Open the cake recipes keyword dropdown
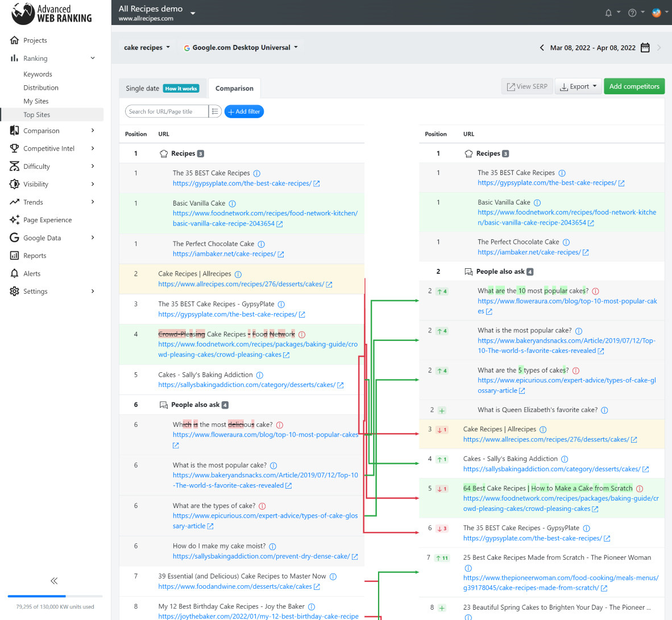672x620 pixels. pos(147,48)
